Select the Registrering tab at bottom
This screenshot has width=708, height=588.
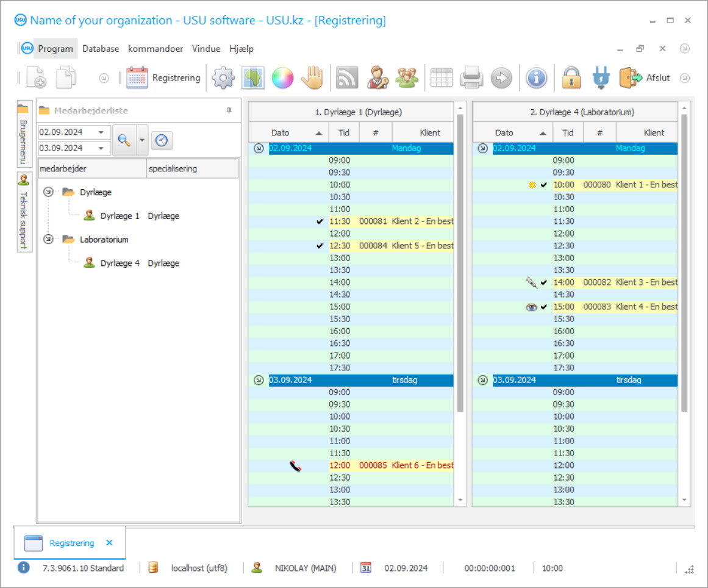coord(71,543)
